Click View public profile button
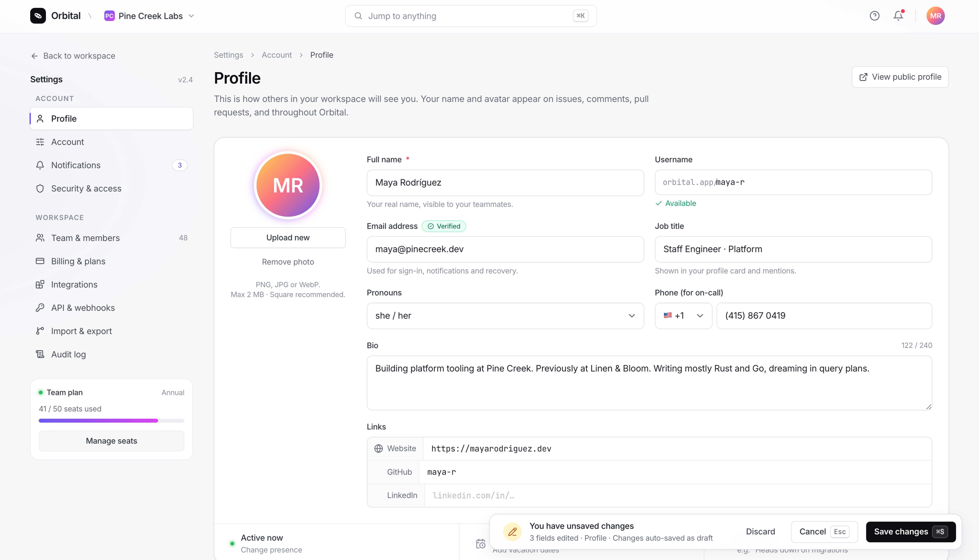979x560 pixels. click(x=900, y=77)
